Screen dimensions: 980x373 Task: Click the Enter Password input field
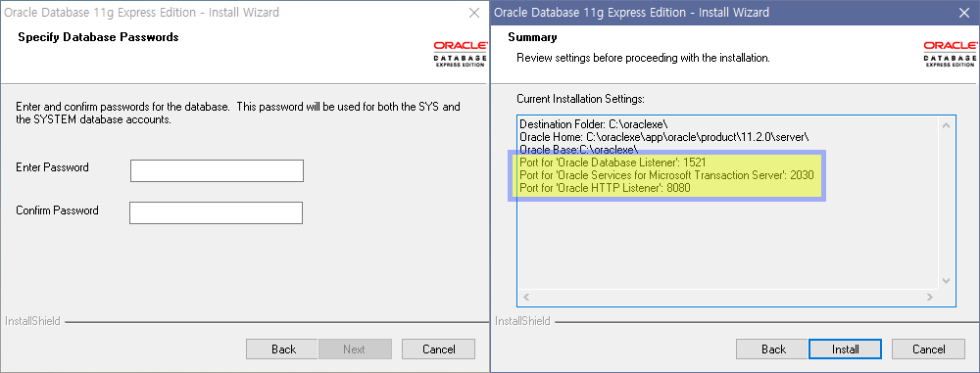[217, 170]
